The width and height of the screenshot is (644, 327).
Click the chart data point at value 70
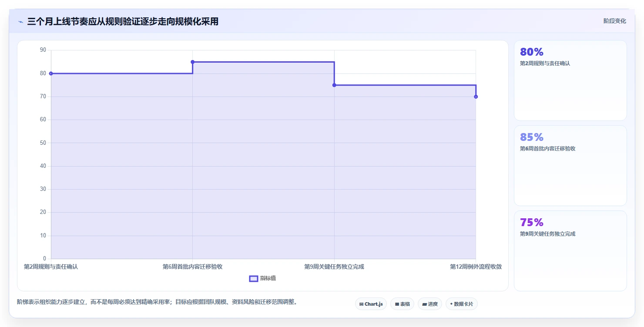point(476,97)
